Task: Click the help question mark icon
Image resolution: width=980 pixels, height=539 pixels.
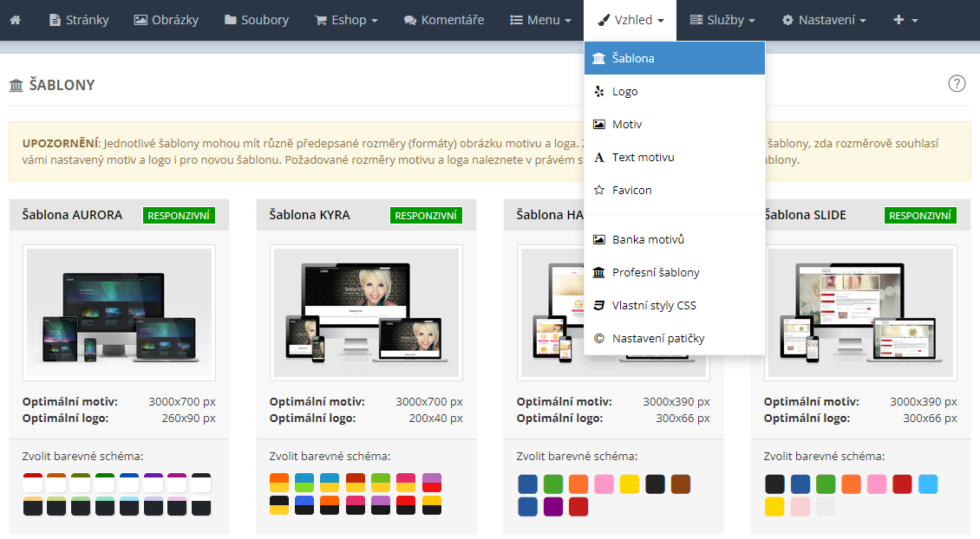Action: [x=957, y=83]
